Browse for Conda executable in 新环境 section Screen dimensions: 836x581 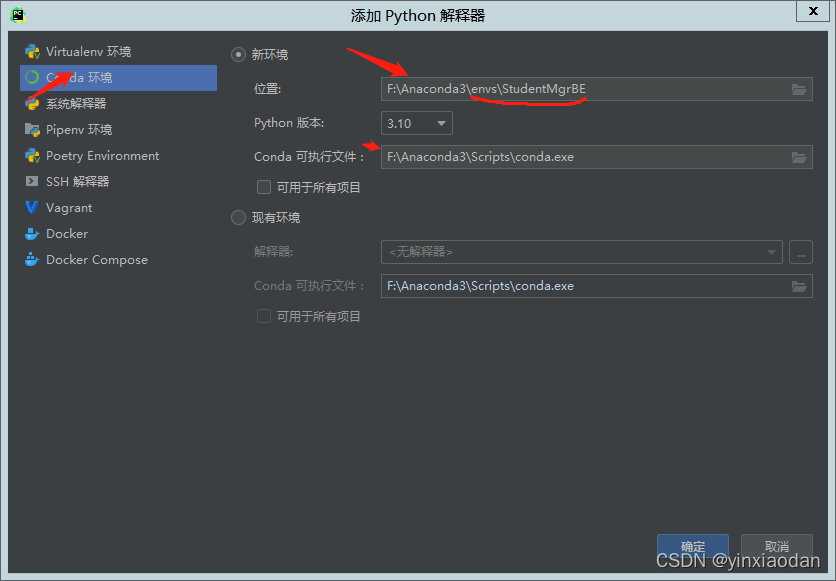tap(799, 157)
